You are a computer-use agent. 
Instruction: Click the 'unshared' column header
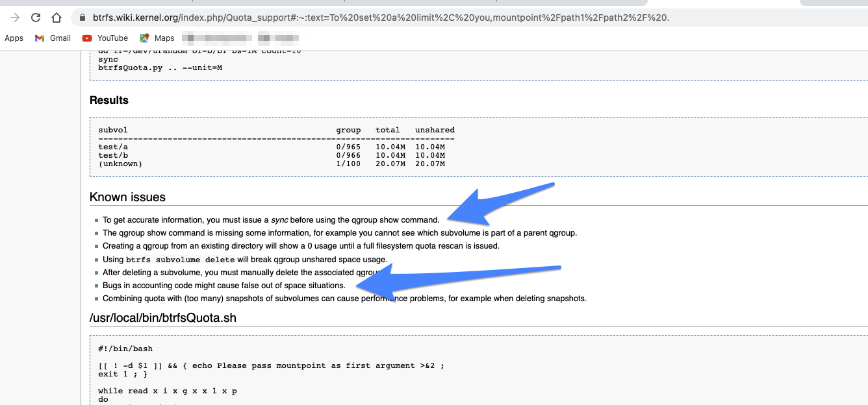click(435, 130)
